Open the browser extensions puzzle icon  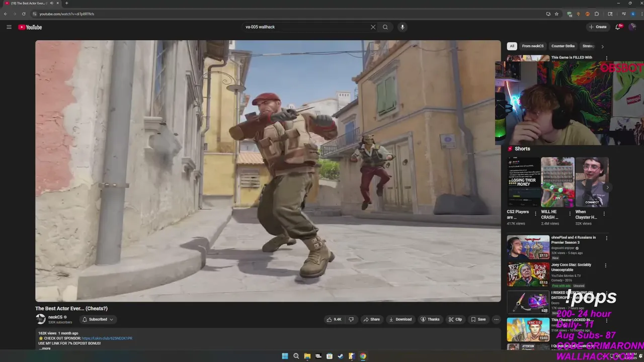pyautogui.click(x=597, y=14)
